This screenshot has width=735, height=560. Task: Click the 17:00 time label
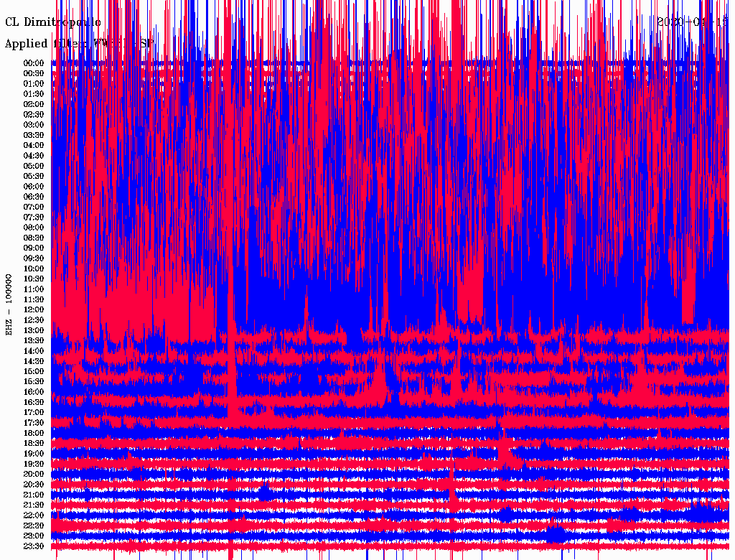click(x=34, y=412)
